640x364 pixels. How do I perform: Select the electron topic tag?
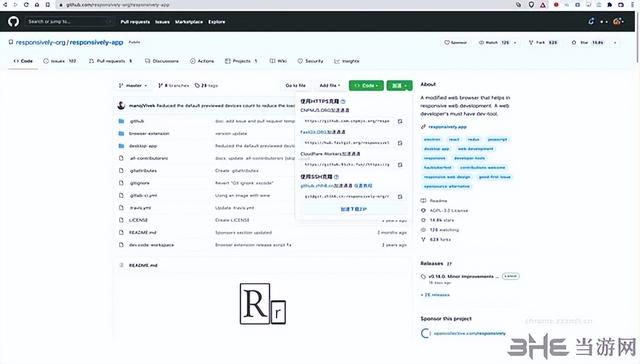432,139
